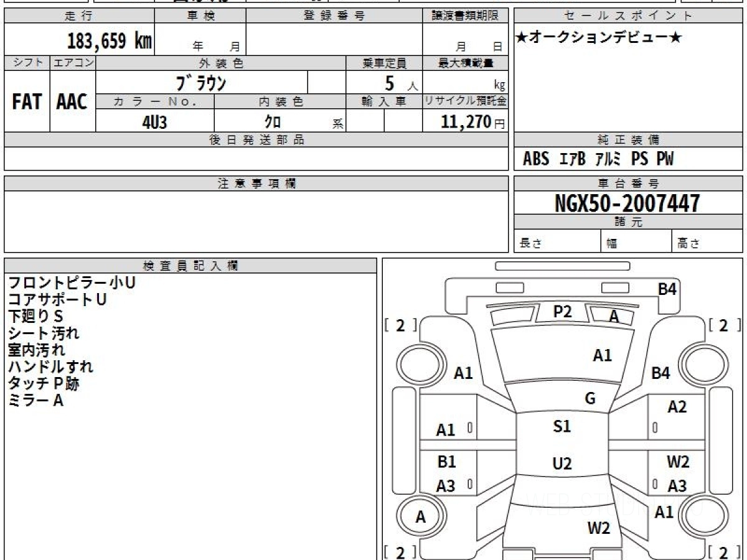Select the note コアサポートU
The height and width of the screenshot is (560, 747).
57,299
